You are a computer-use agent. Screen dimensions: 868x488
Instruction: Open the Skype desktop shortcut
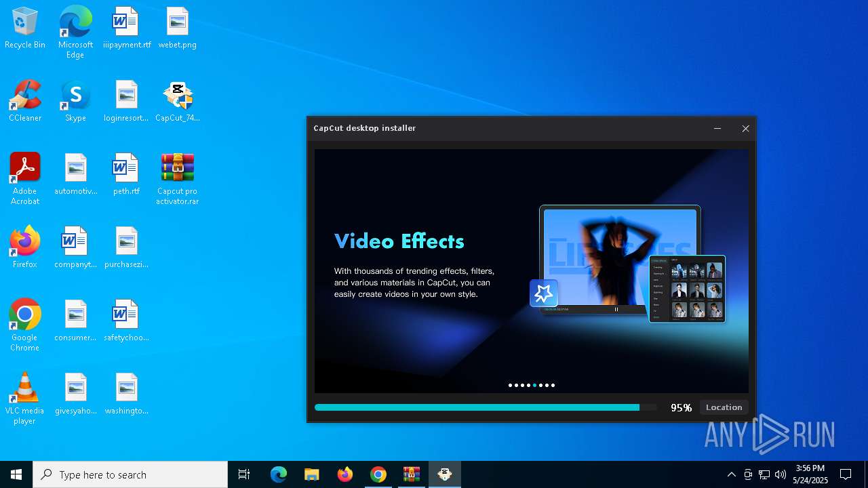[x=75, y=102]
